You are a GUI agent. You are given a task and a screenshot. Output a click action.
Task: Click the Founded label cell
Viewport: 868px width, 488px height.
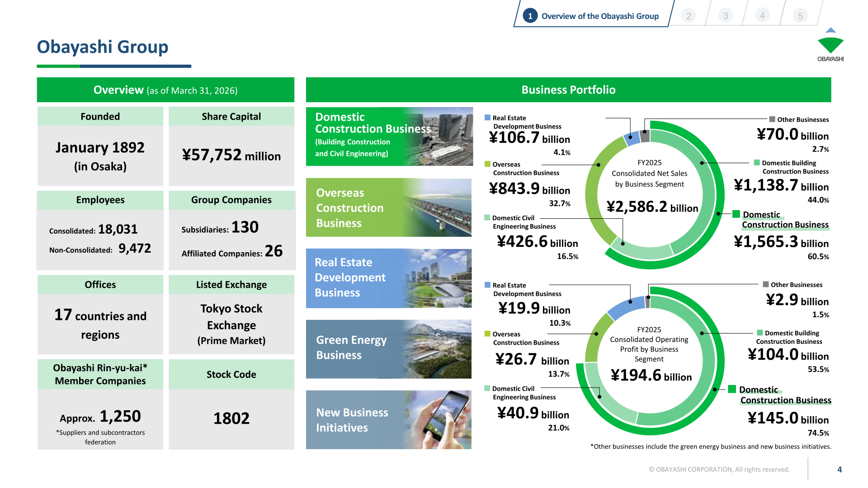[x=100, y=116]
